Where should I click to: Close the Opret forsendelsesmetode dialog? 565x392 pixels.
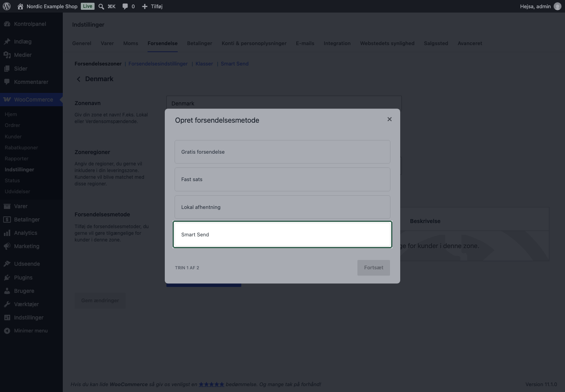point(390,119)
